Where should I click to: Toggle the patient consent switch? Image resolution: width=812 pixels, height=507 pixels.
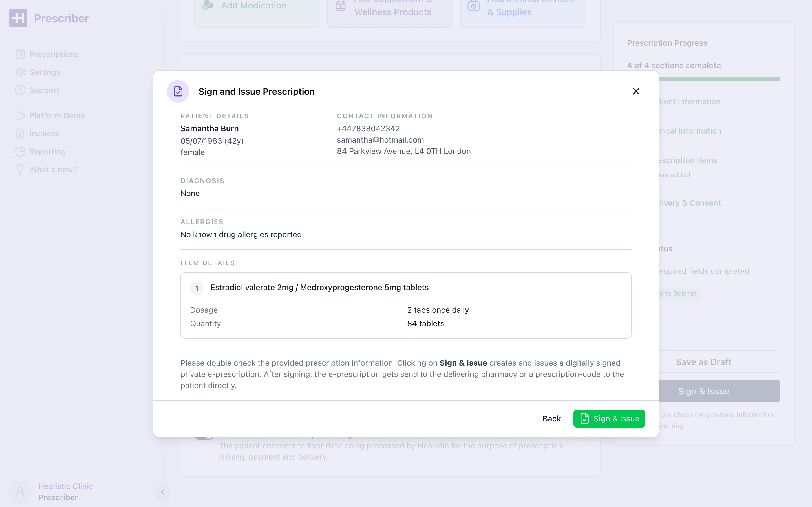pyautogui.click(x=204, y=437)
